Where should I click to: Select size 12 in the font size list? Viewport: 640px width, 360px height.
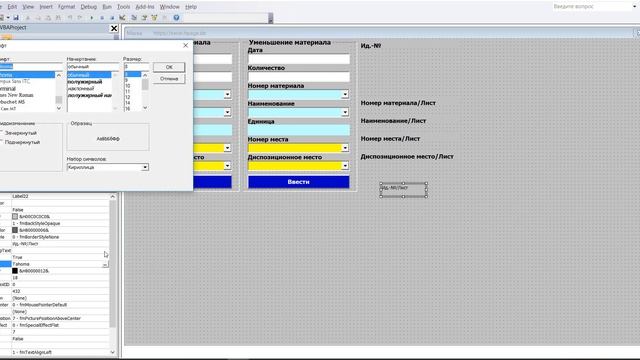coord(128,97)
